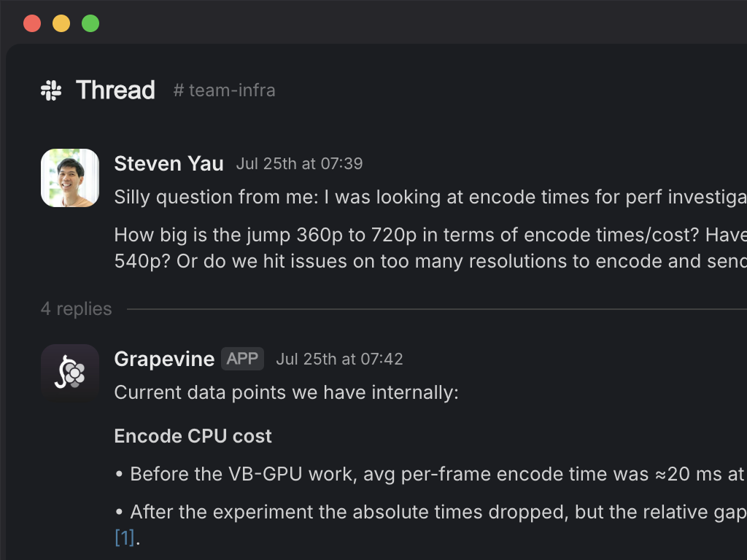
Task: Close the window with the red button
Action: 32,23
